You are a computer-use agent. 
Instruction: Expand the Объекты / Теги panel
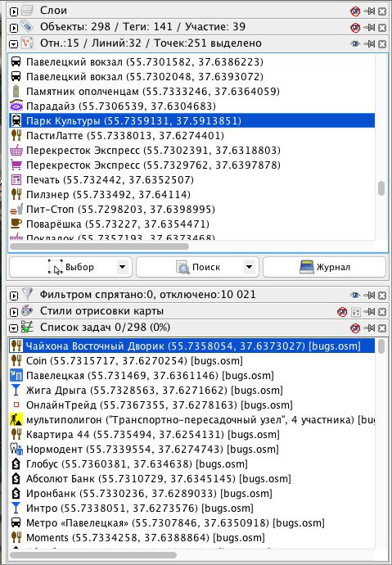[14, 28]
